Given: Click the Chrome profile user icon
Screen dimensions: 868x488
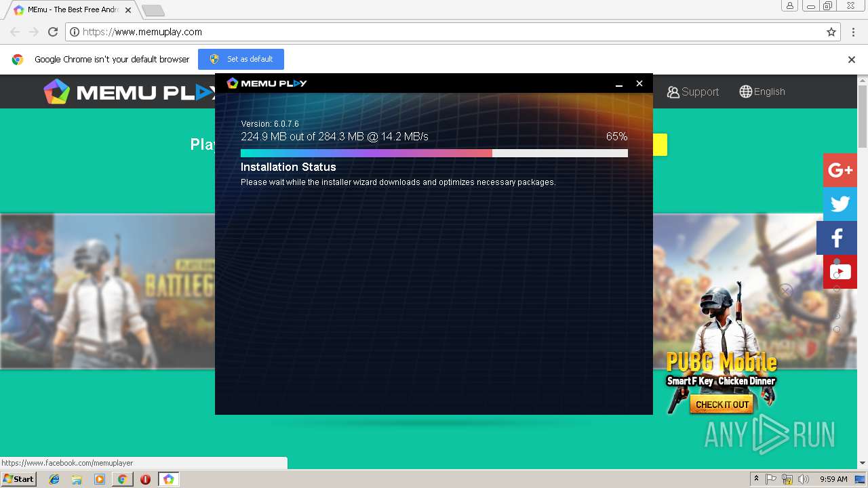Looking at the screenshot, I should [789, 5].
